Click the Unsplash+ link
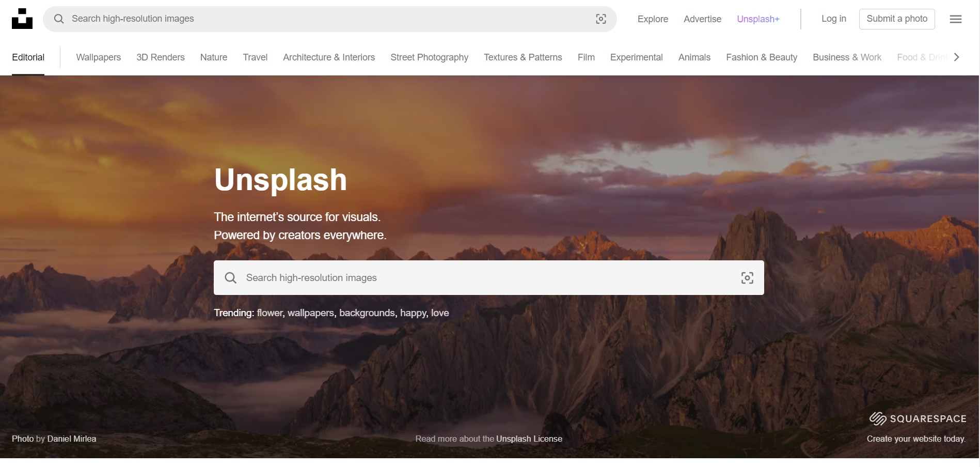The height and width of the screenshot is (467, 980). (758, 19)
